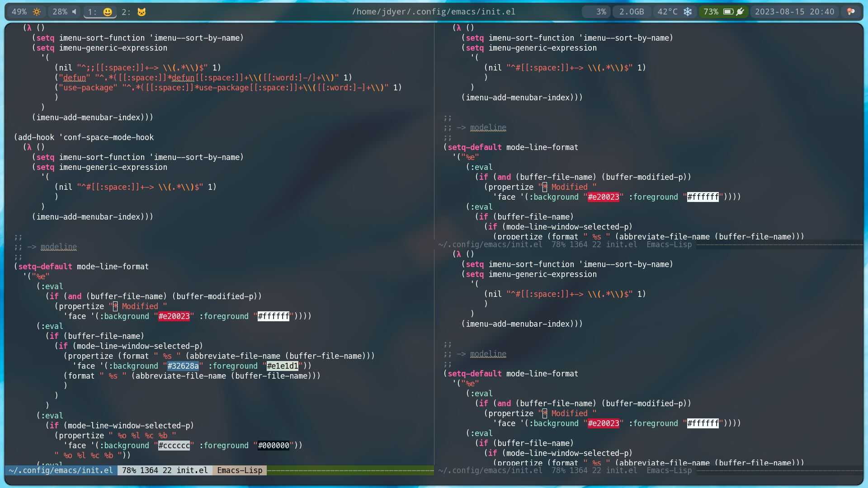Click the modeline comment link in the left pane
This screenshot has width=868, height=488.
coord(59,247)
